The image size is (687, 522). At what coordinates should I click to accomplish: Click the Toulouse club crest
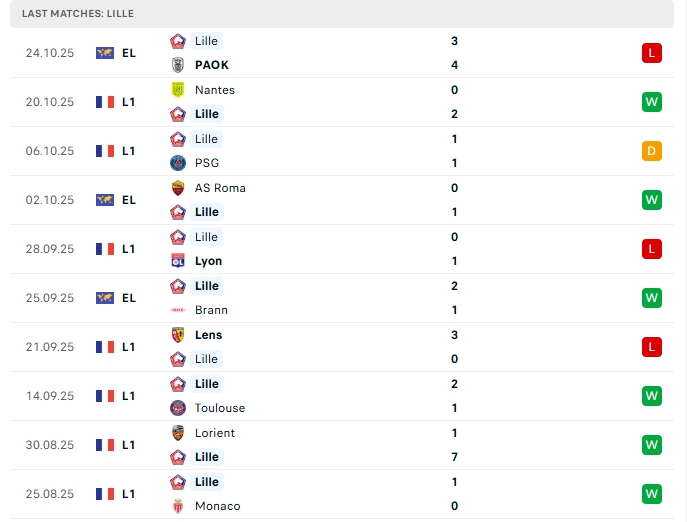178,408
